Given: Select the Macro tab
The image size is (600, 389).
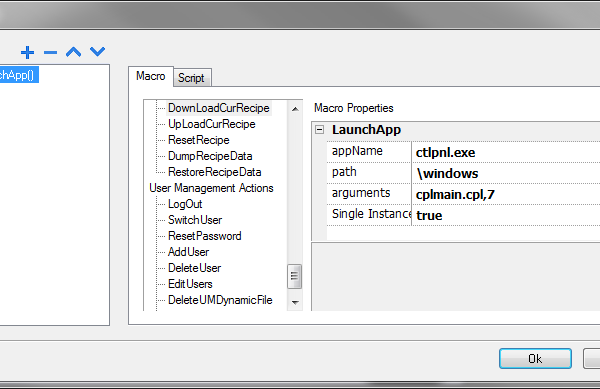Looking at the screenshot, I should point(150,76).
